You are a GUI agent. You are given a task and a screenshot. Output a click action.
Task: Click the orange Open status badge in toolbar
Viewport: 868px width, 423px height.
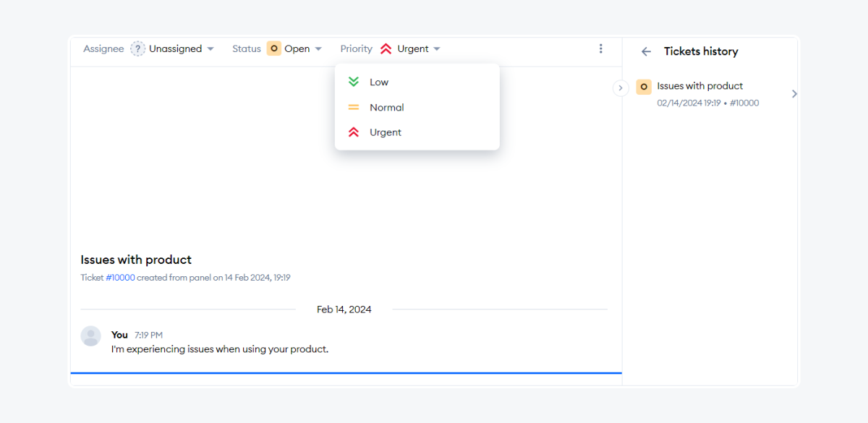pos(274,48)
